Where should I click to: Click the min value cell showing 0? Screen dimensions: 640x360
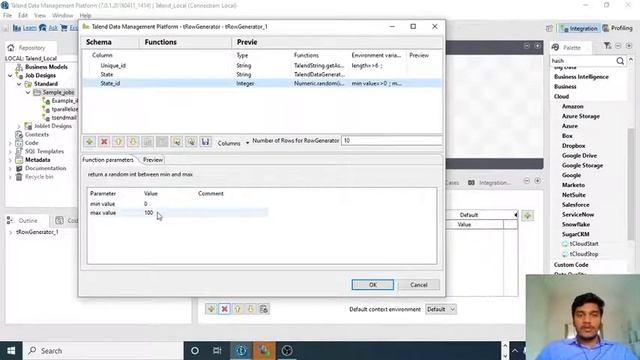click(146, 204)
